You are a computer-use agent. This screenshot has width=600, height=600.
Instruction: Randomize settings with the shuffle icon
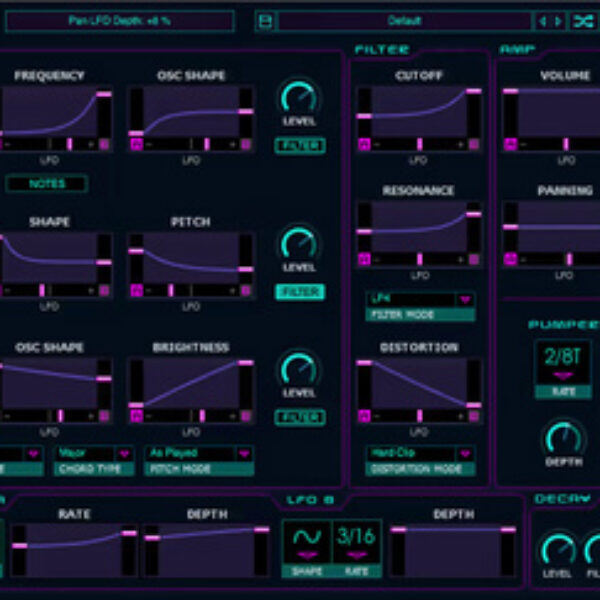click(x=583, y=21)
